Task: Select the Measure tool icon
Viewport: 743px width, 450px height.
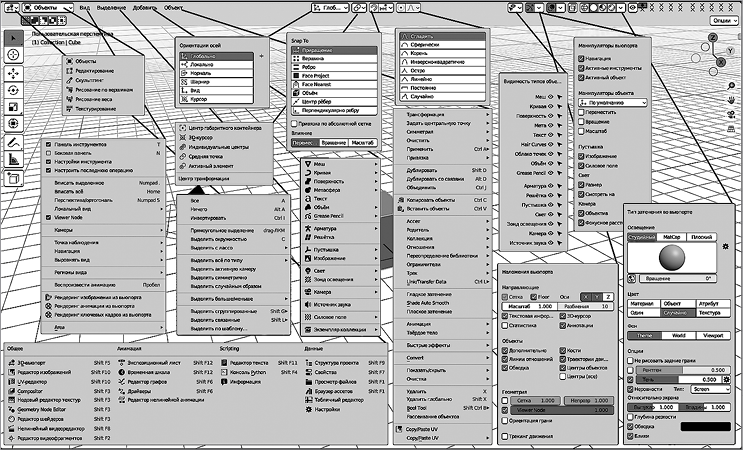Action: click(12, 158)
